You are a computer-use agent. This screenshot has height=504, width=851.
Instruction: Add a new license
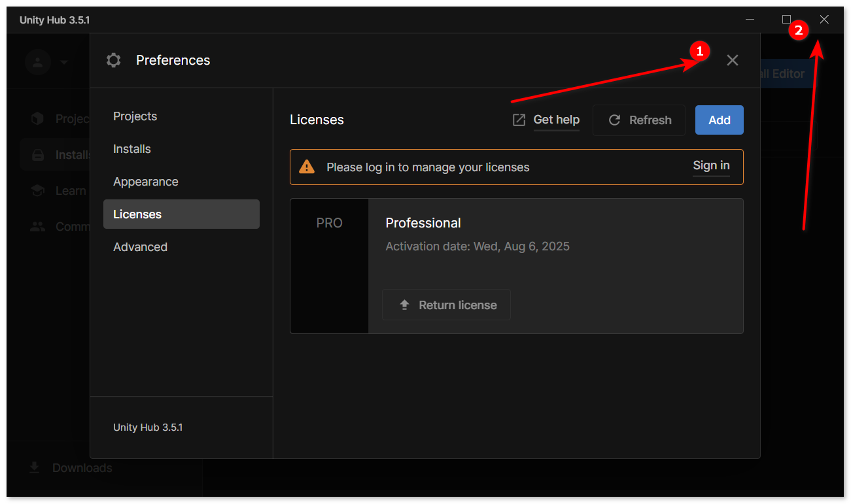pos(720,120)
